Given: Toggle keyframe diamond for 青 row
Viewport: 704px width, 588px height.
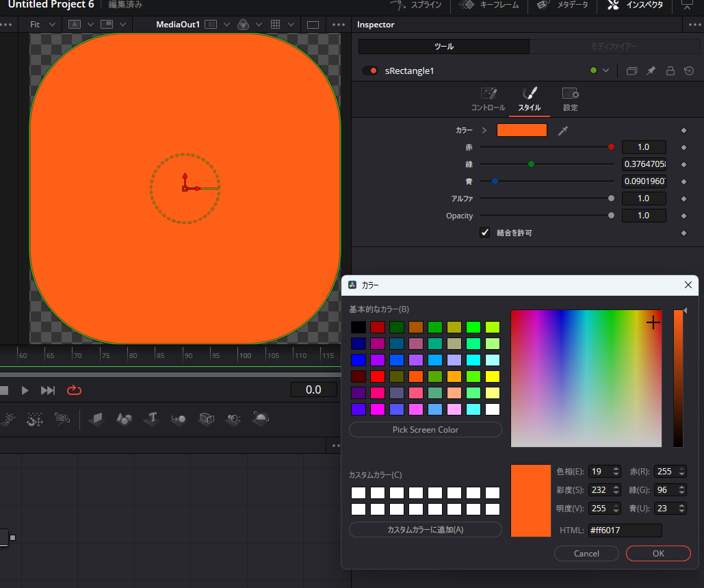Looking at the screenshot, I should [683, 181].
